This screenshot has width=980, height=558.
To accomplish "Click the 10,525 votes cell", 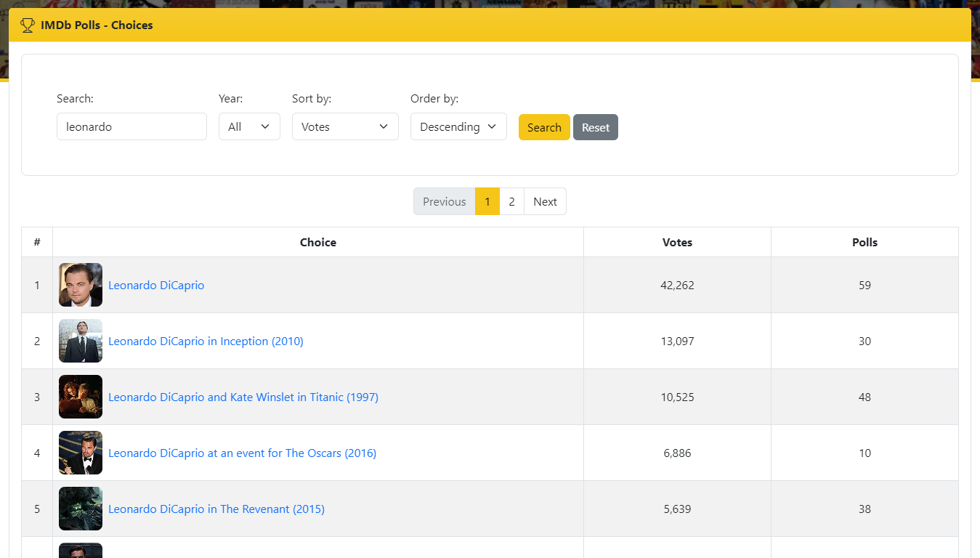I will [x=677, y=397].
